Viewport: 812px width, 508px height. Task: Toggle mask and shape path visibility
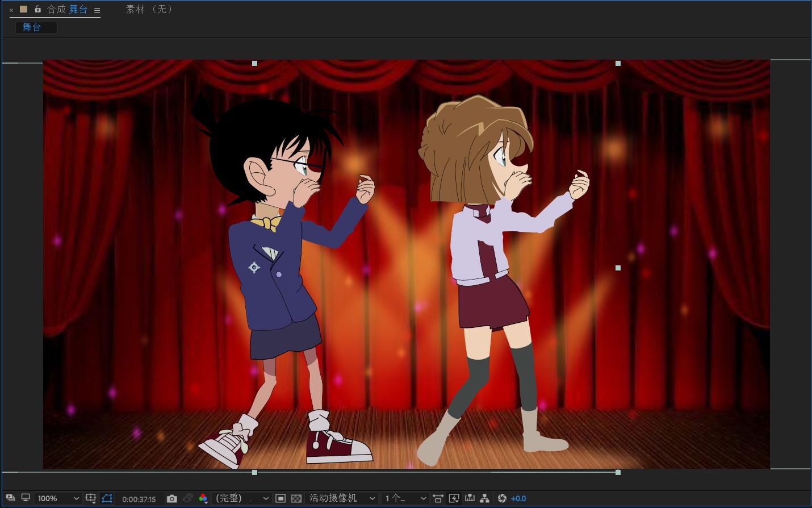point(107,498)
